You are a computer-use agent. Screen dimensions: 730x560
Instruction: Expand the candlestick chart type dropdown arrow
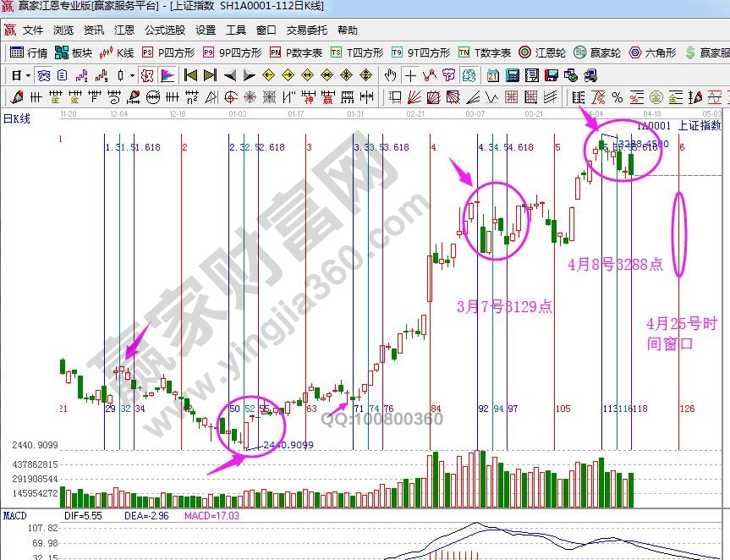tap(131, 74)
